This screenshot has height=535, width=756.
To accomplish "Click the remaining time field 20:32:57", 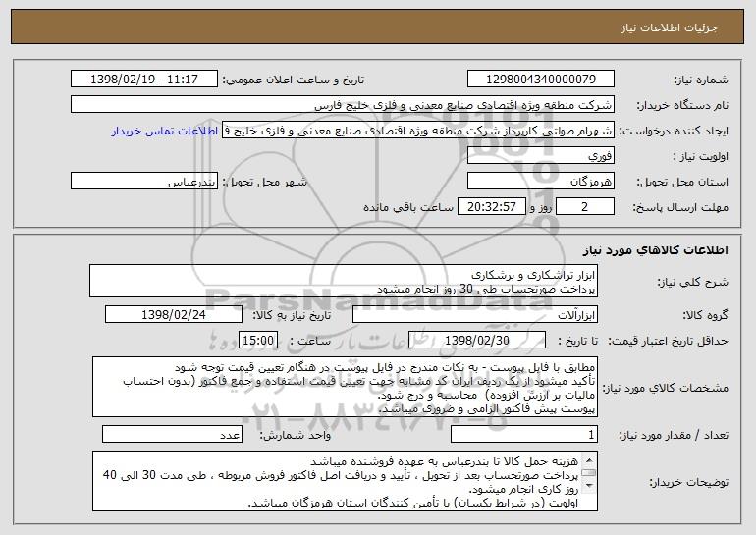I will [x=491, y=207].
